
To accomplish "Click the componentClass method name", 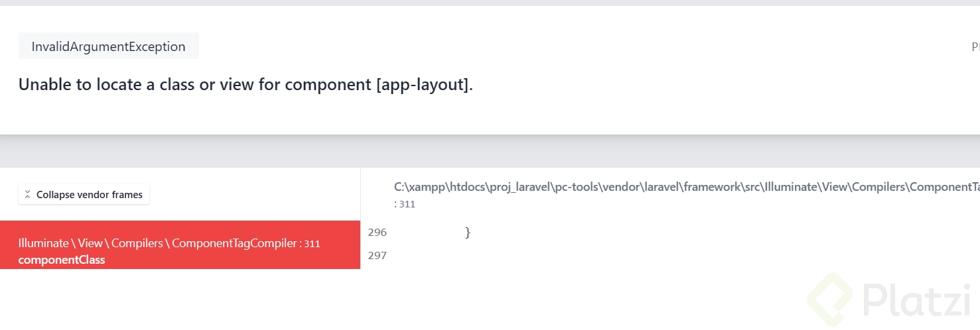I will tap(62, 260).
